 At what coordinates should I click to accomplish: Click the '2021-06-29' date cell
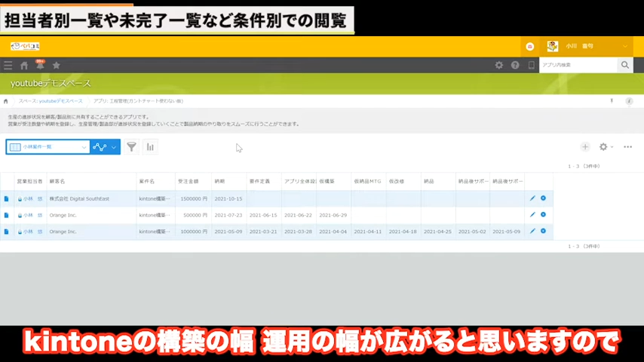(x=333, y=215)
